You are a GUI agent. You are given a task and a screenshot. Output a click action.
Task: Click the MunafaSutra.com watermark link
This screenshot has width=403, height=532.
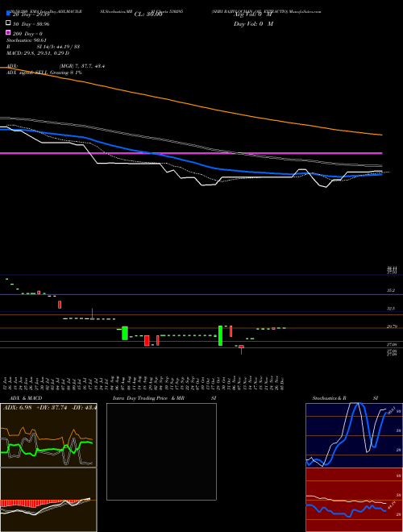(x=307, y=11)
